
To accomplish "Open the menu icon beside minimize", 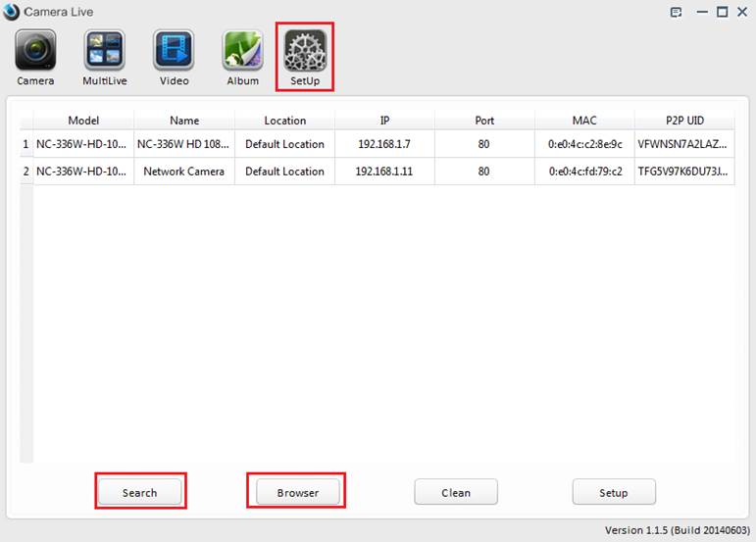I will (676, 12).
